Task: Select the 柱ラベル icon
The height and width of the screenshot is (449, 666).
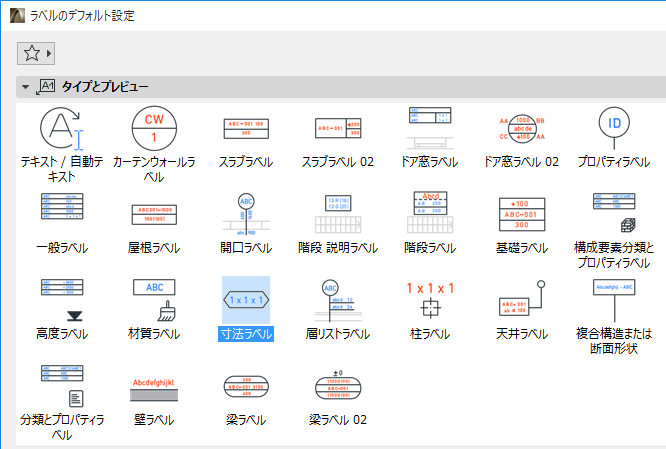Action: [x=430, y=299]
